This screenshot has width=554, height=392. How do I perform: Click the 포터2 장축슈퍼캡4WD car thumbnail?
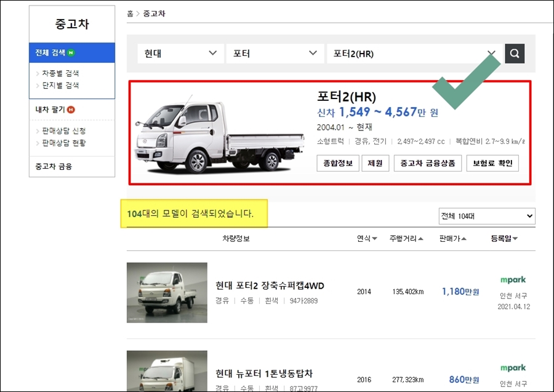[167, 292]
